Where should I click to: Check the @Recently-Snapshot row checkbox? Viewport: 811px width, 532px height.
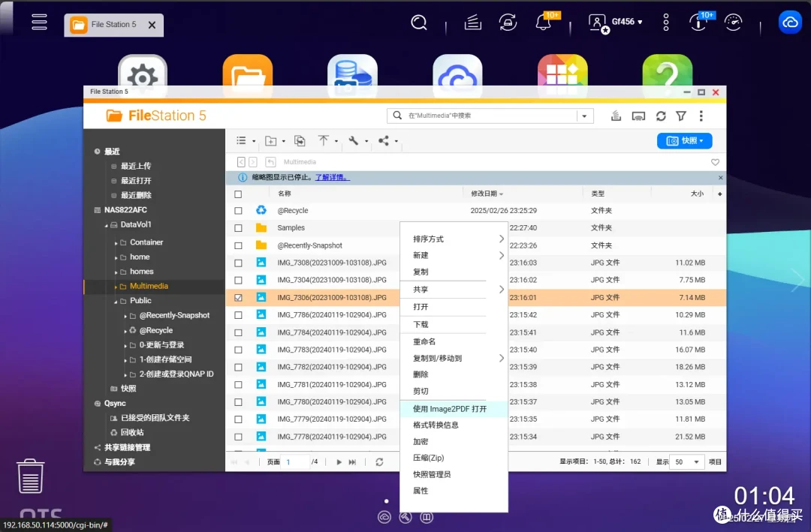(x=238, y=245)
